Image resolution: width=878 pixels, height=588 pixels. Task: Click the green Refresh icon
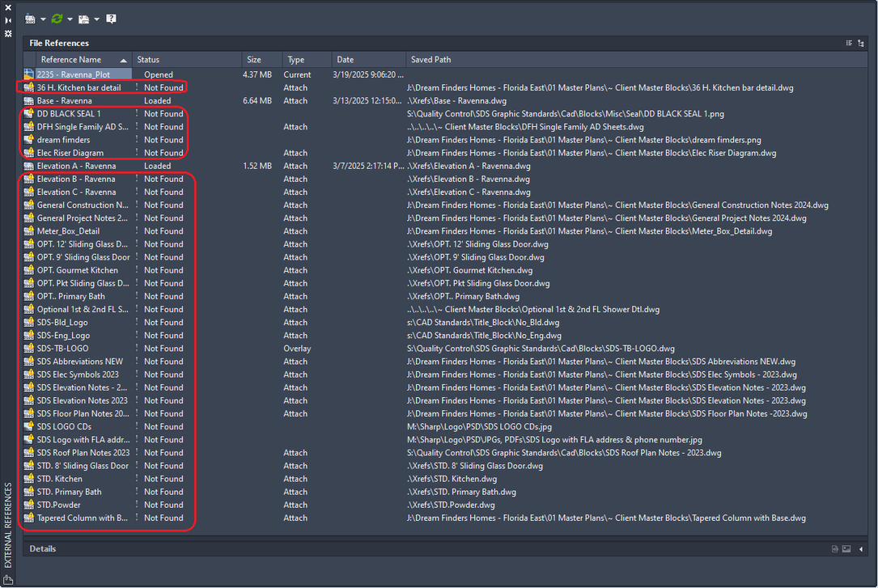pos(57,19)
